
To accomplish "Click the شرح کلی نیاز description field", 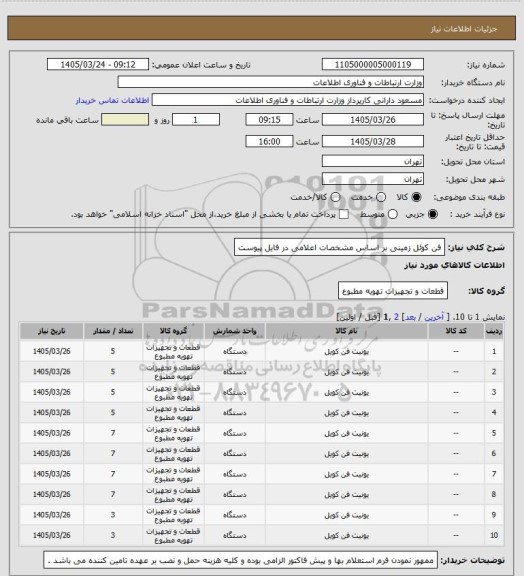I will click(339, 247).
